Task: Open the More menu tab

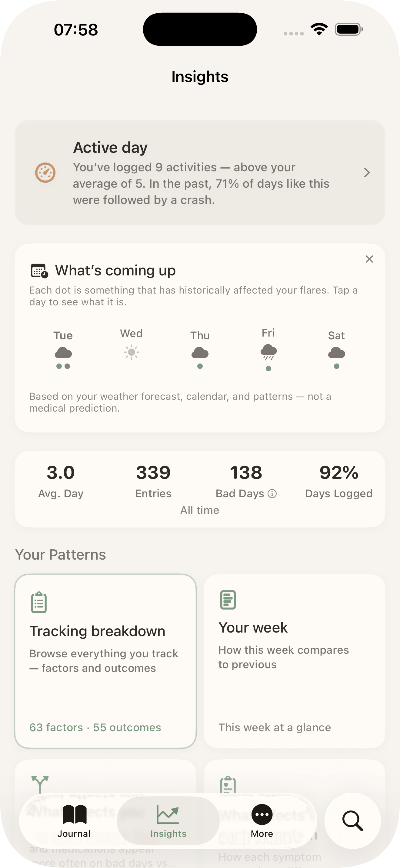Action: click(262, 821)
